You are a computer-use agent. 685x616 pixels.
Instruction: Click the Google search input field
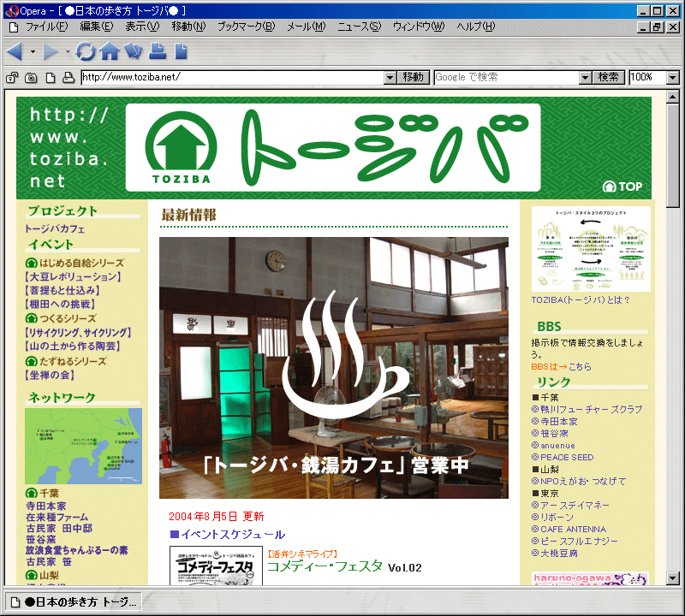507,78
